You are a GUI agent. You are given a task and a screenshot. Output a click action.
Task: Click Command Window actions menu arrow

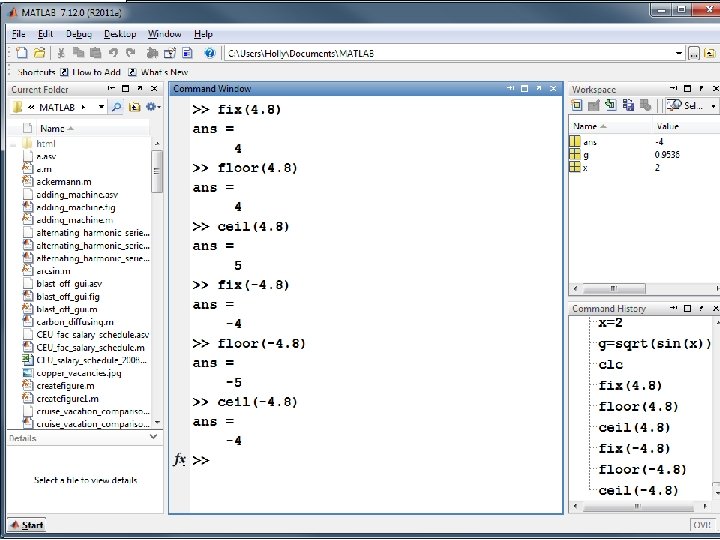point(511,88)
